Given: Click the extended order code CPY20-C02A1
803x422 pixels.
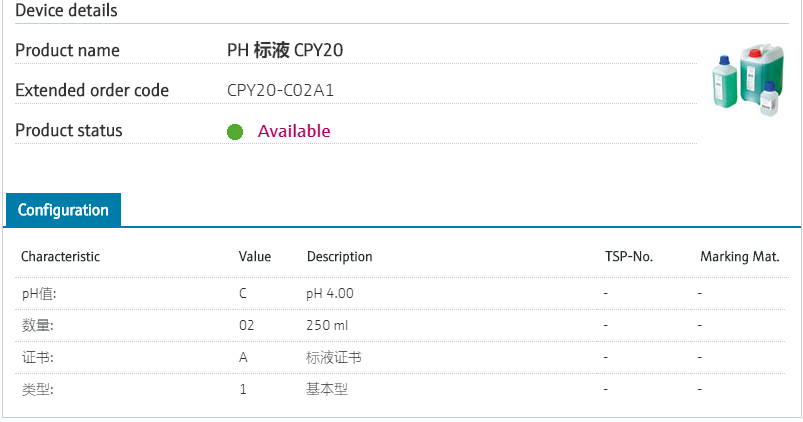Looking at the screenshot, I should (281, 90).
